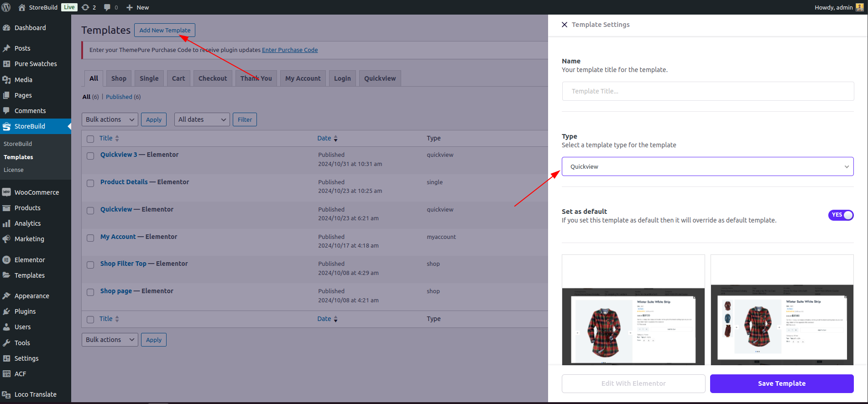868x404 pixels.
Task: Select StoreBuild sidebar menu
Action: (x=36, y=126)
